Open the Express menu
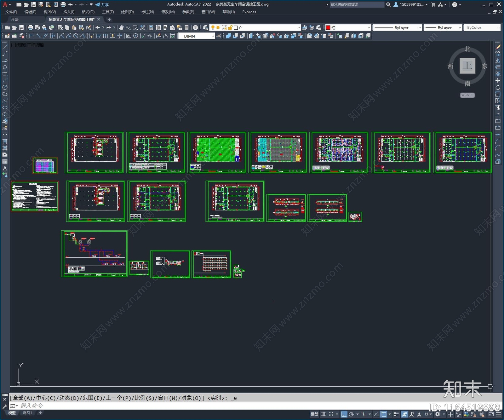504x420 pixels. pyautogui.click(x=249, y=12)
